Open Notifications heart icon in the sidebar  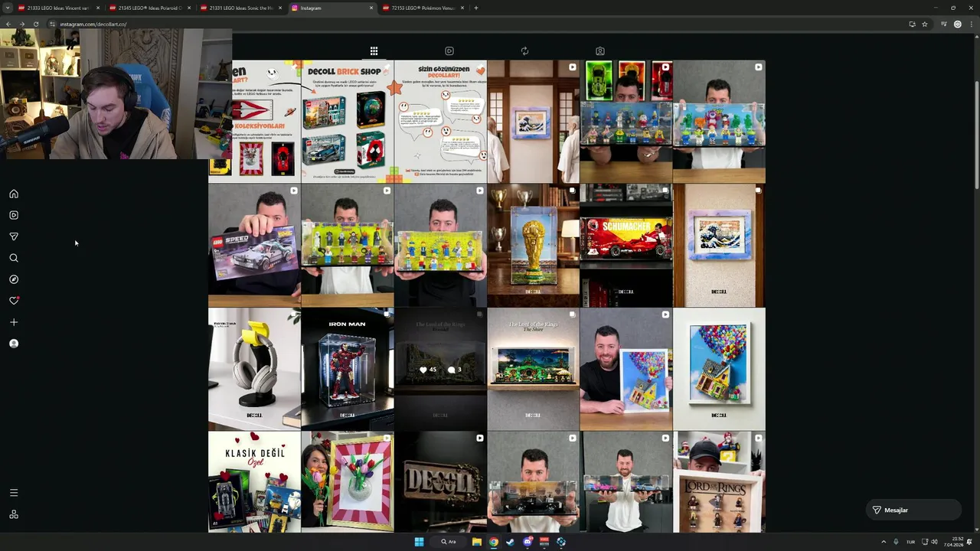14,301
